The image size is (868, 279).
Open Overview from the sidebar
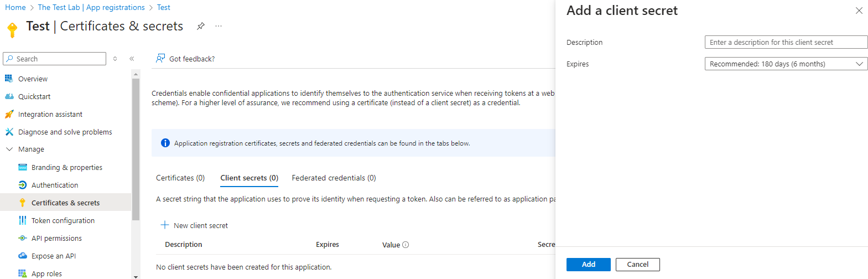[x=33, y=79]
